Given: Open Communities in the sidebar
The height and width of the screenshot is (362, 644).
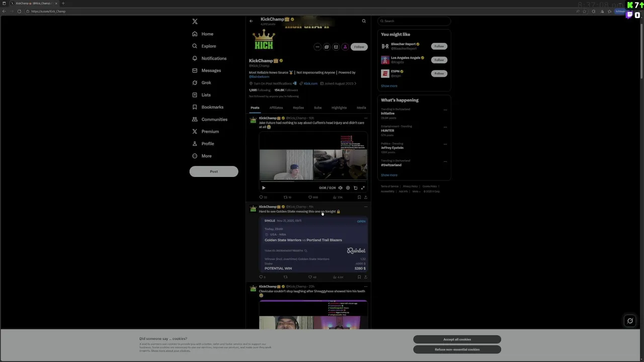Looking at the screenshot, I should click(x=209, y=119).
